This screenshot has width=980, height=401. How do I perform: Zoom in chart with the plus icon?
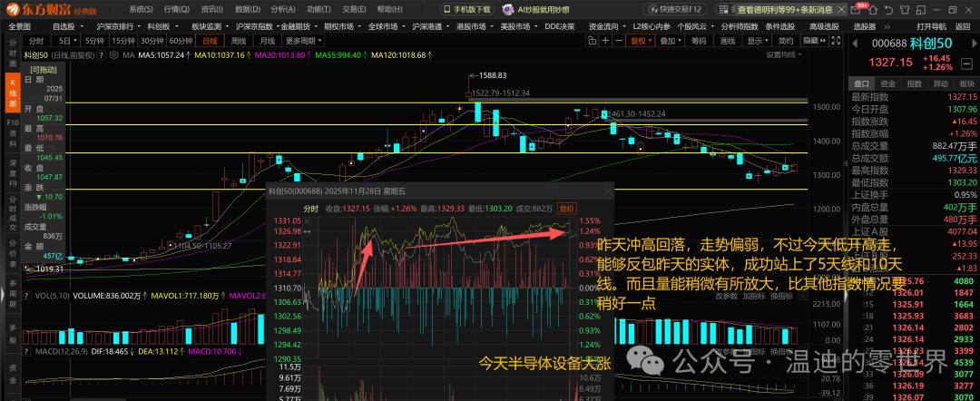coord(605,41)
